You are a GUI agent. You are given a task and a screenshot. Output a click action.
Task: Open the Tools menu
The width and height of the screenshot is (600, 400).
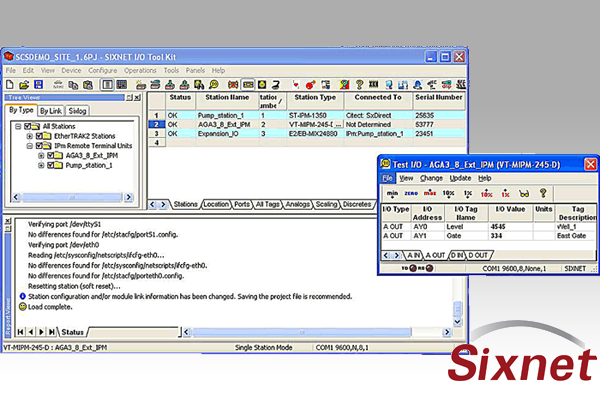point(171,70)
